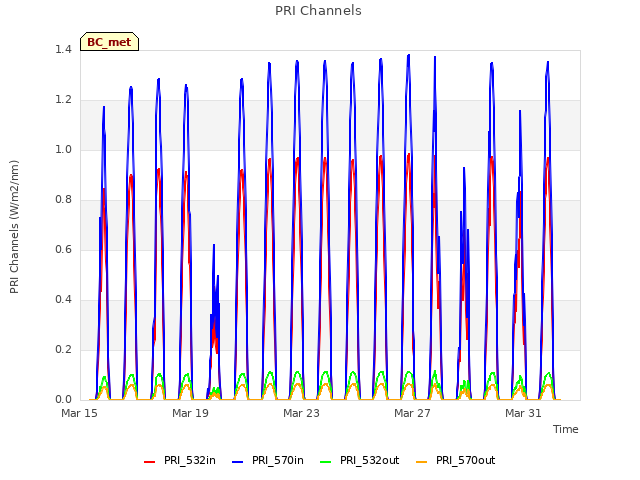
Task: Toggle the PRI_570out legend entry
Action: click(456, 460)
